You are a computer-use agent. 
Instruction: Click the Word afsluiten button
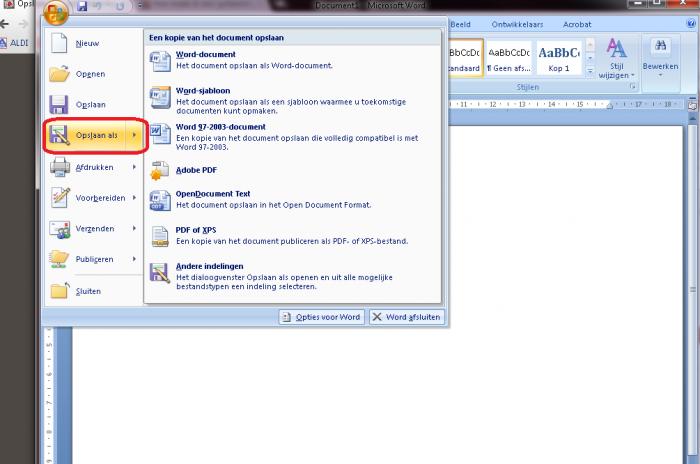tap(407, 317)
